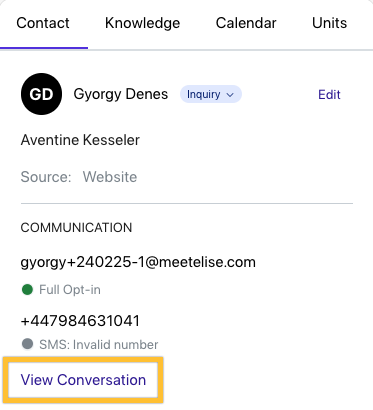Click the Edit link for contact
The height and width of the screenshot is (410, 373).
[x=329, y=95]
